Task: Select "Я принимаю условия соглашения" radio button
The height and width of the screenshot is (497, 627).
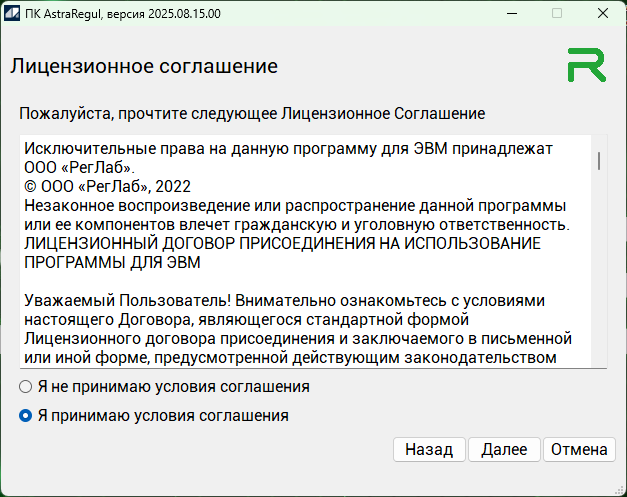Action: [26, 416]
